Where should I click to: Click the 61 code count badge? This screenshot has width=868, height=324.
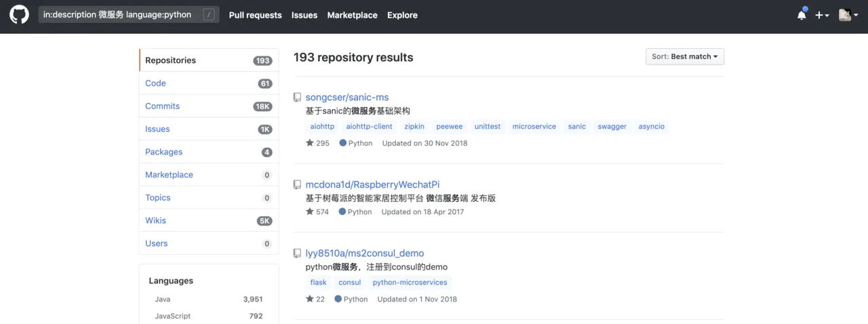pos(265,83)
